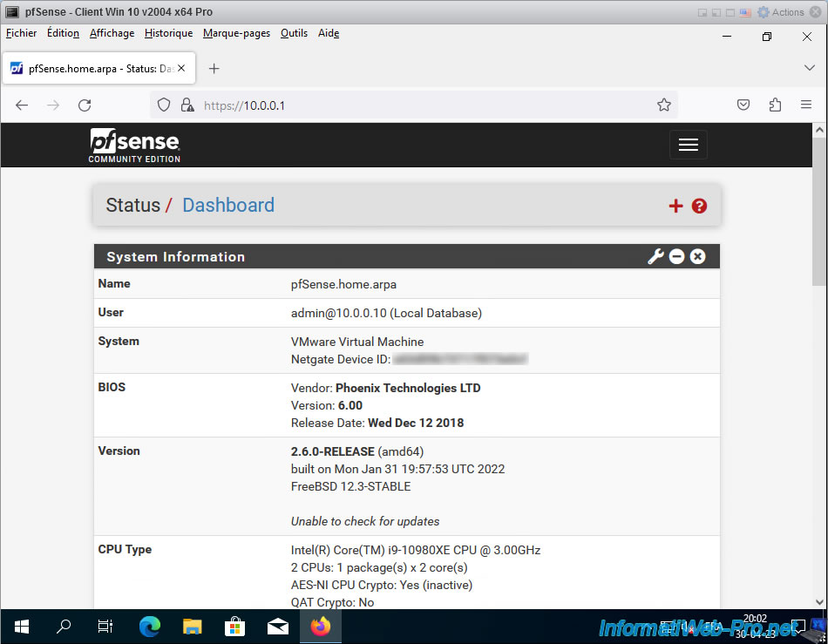828x644 pixels.
Task: Select the pfSense.home.arpa name value
Action: click(343, 284)
